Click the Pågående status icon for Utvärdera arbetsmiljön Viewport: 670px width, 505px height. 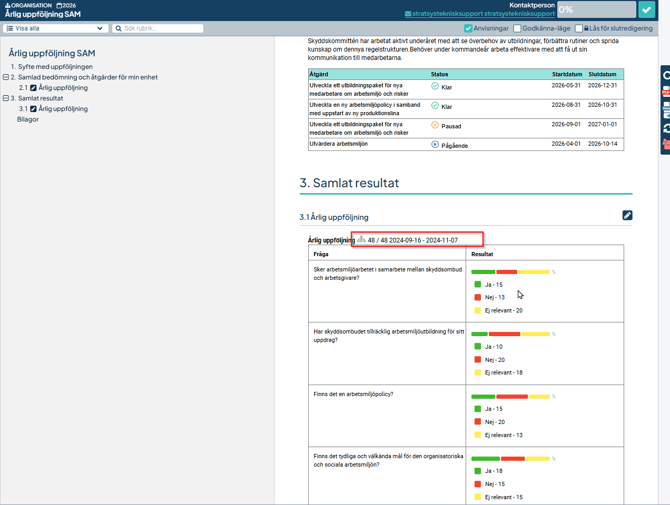435,144
